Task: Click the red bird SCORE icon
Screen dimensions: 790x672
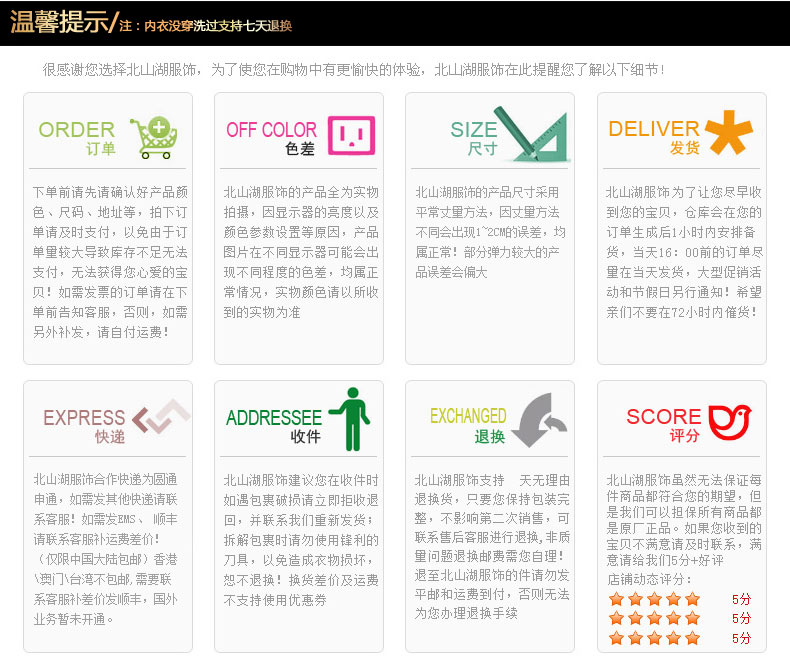Action: click(730, 422)
